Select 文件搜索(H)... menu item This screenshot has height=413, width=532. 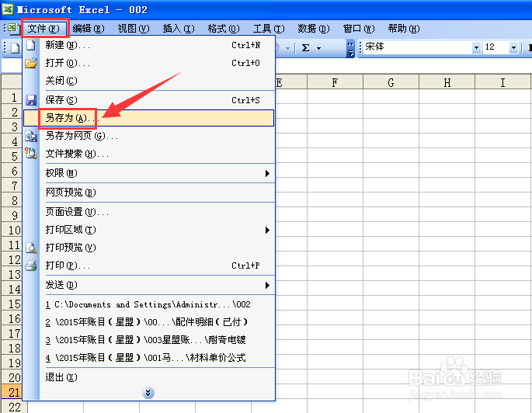(149, 154)
